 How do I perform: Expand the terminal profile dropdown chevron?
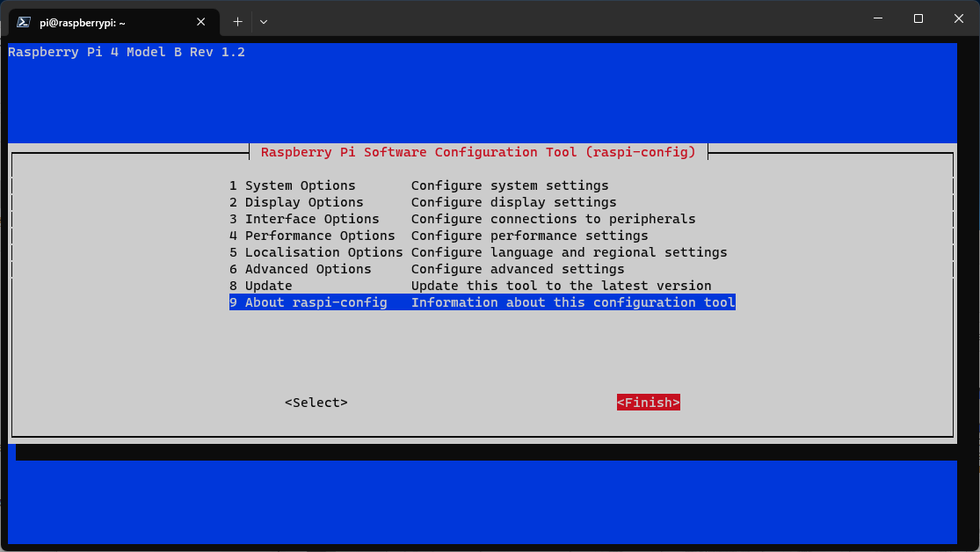(x=264, y=22)
